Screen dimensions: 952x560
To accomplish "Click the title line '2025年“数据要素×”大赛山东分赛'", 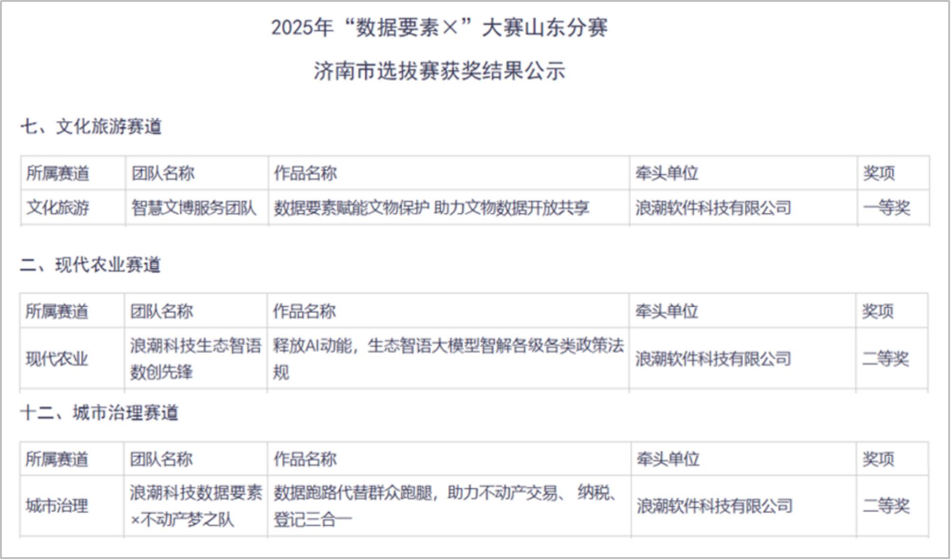I will 439,28.
